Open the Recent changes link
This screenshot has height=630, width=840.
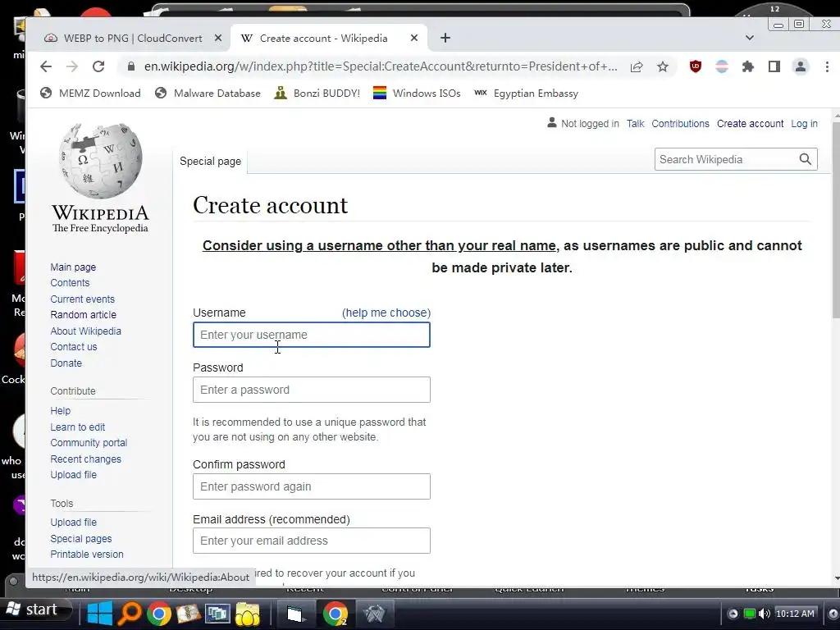[85, 459]
